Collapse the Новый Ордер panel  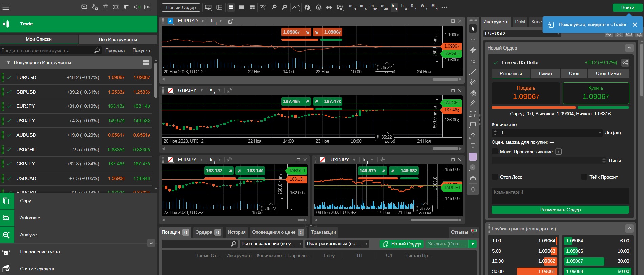click(629, 48)
